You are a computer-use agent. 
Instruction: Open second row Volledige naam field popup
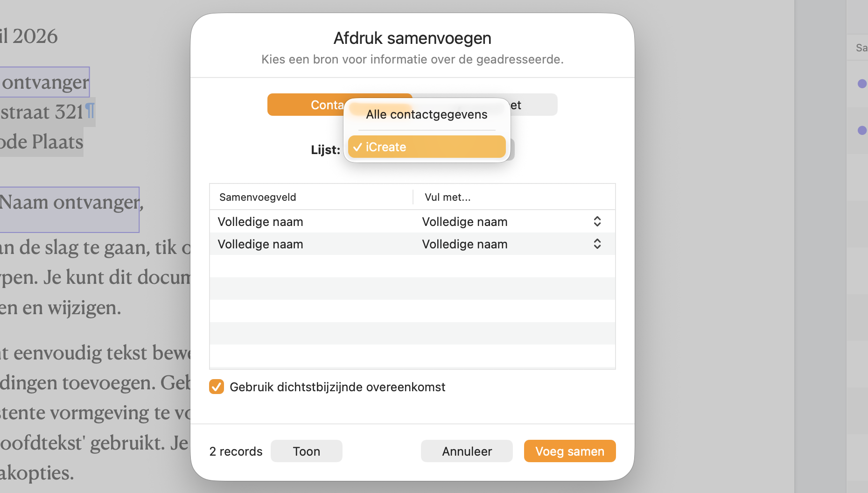[597, 244]
